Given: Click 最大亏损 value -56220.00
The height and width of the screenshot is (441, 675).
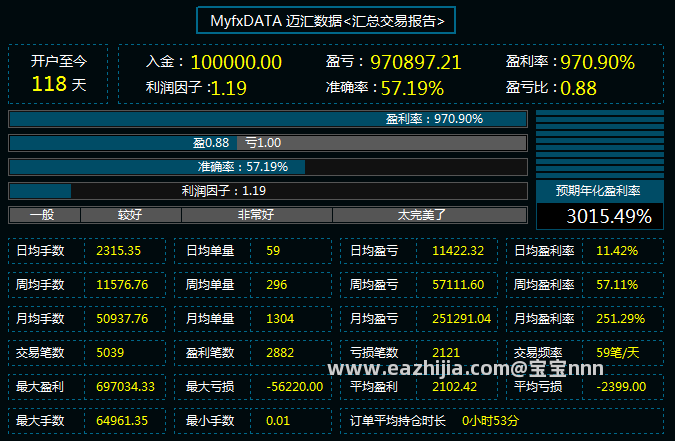Looking at the screenshot, I should click(294, 387).
